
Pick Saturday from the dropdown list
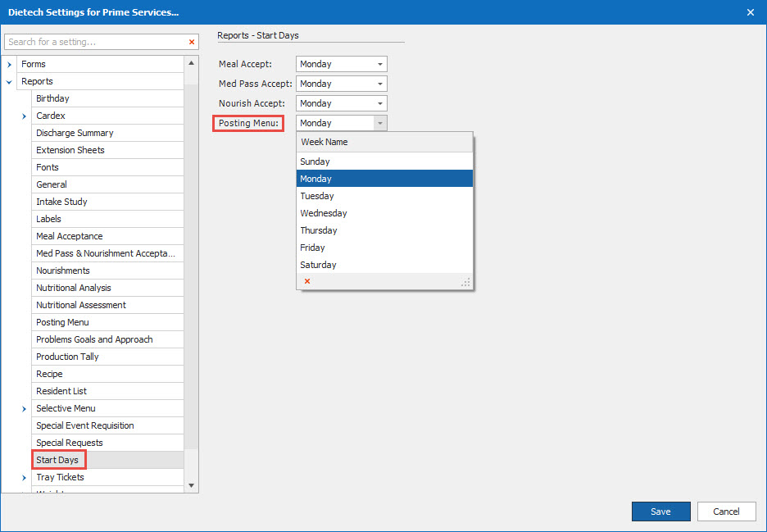384,265
